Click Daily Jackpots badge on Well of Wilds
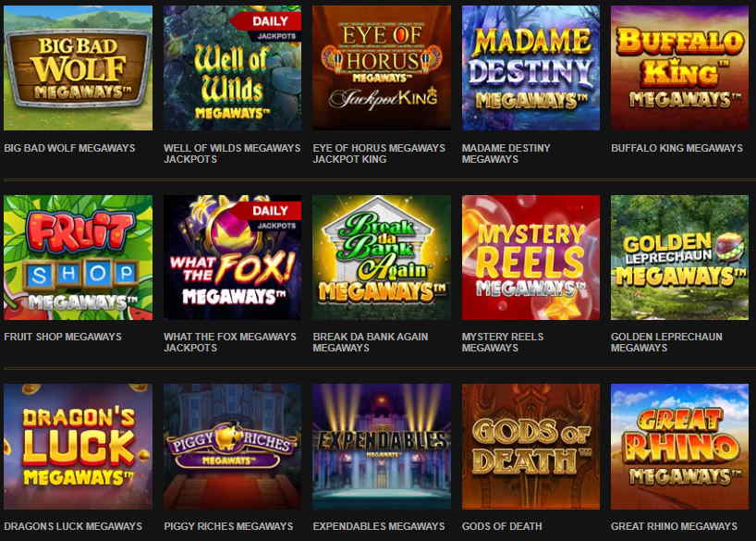Screen dimensions: 756x541 (x=268, y=27)
